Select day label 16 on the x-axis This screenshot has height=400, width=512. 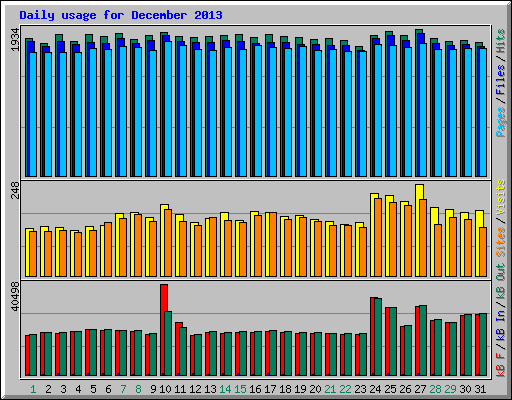coord(255,389)
